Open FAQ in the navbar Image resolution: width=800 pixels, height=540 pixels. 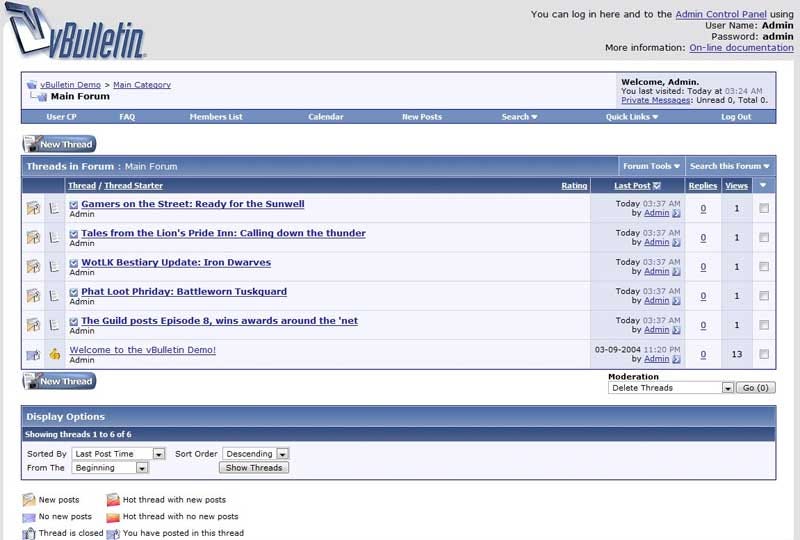pyautogui.click(x=127, y=117)
